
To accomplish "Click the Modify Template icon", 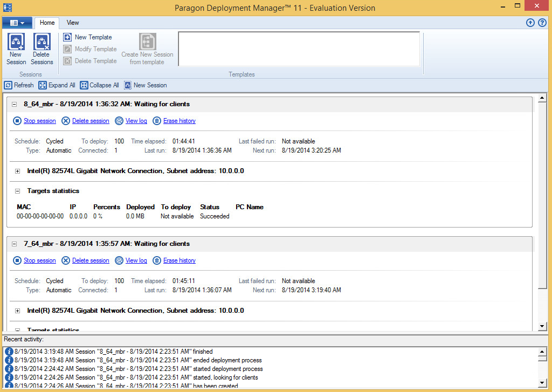I will pyautogui.click(x=67, y=49).
